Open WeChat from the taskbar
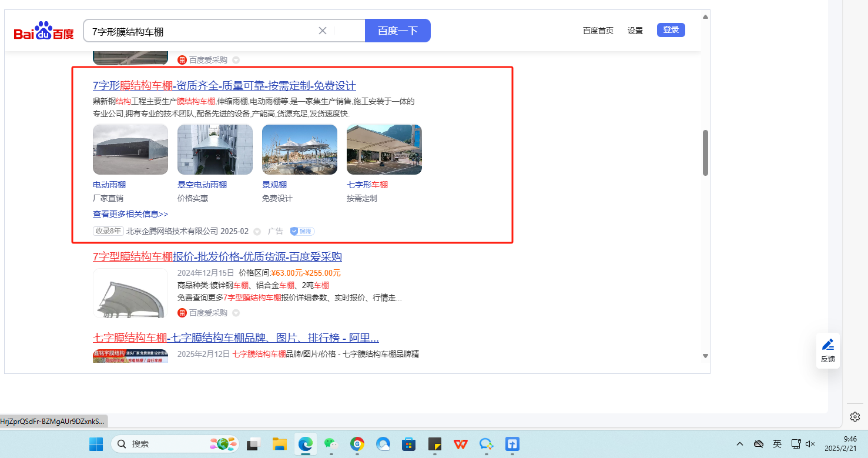 tap(331, 444)
